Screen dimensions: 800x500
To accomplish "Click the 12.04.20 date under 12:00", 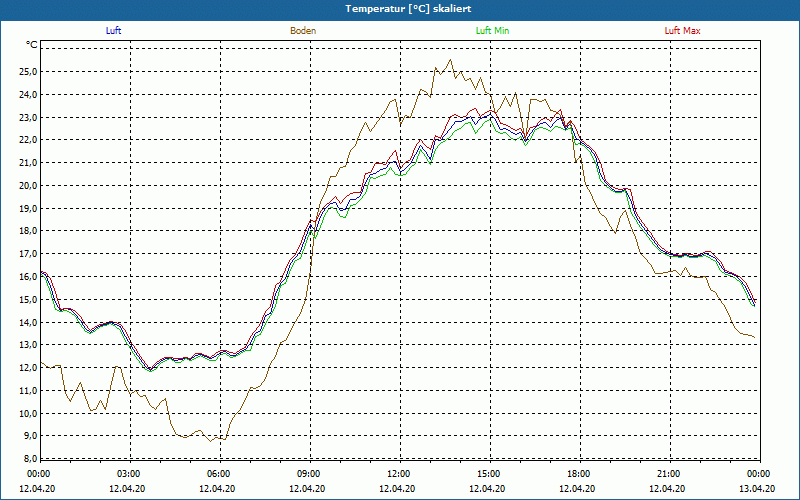I will coord(397,488).
